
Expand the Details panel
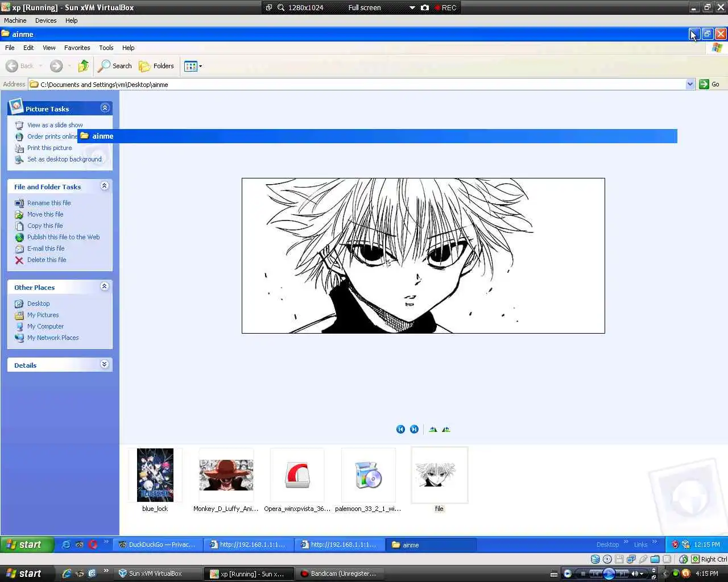[x=105, y=364]
